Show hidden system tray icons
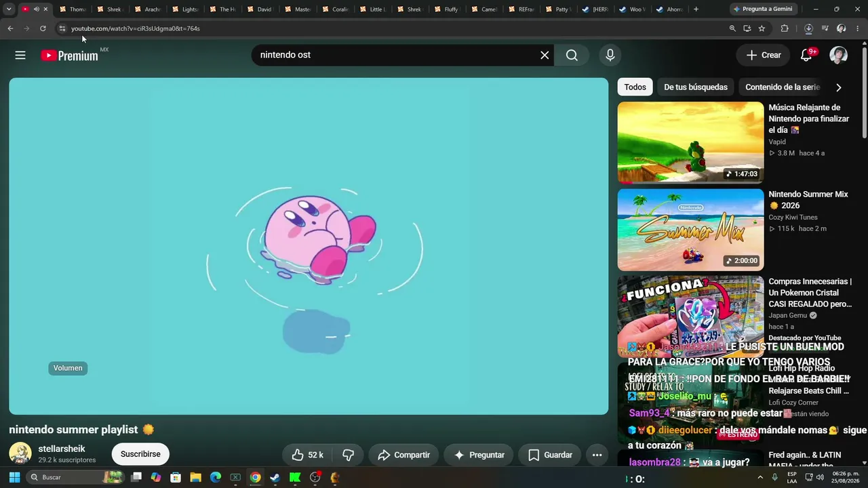Viewport: 868px width, 488px height. pyautogui.click(x=759, y=477)
